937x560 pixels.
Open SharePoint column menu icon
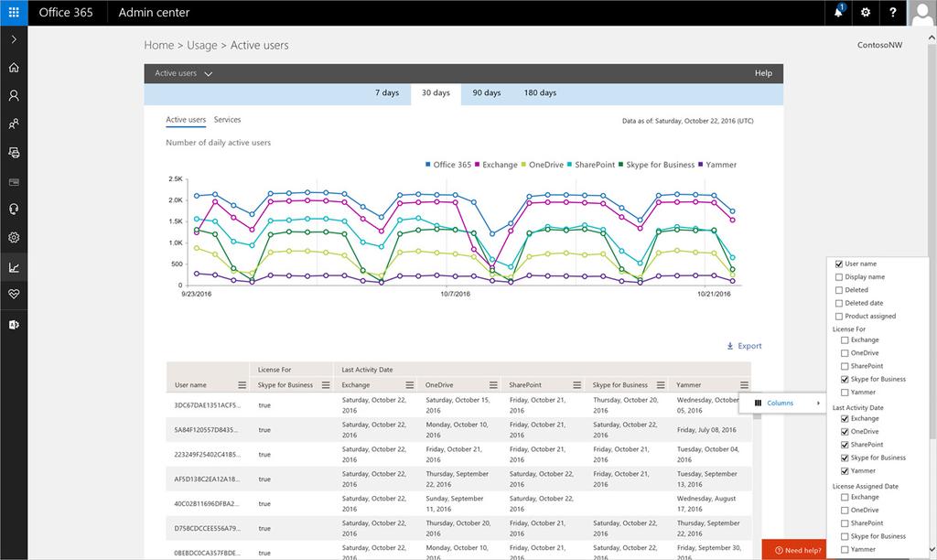576,385
